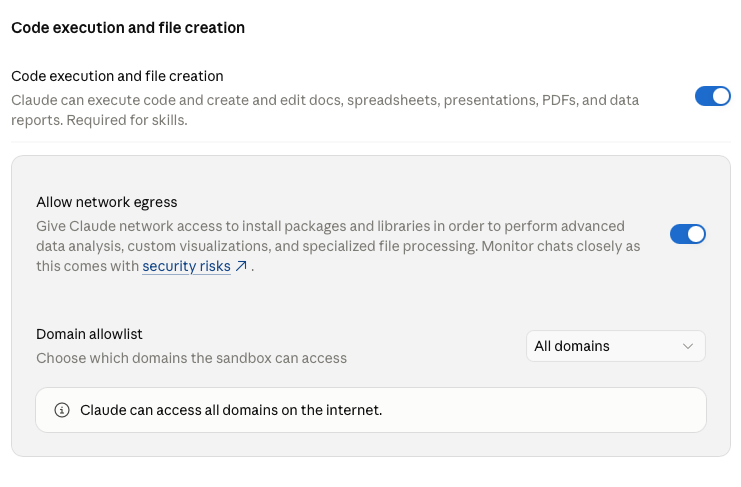The height and width of the screenshot is (487, 741).
Task: Click 'Choose which domains the sandbox can access' text
Action: tap(191, 359)
